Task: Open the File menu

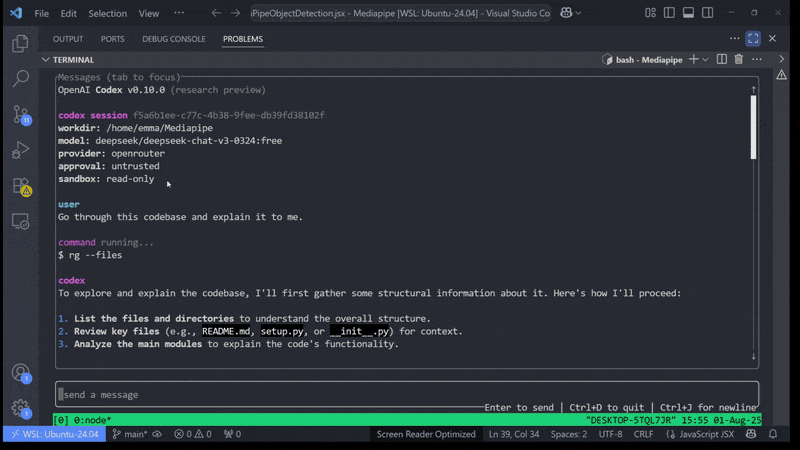Action: 42,13
